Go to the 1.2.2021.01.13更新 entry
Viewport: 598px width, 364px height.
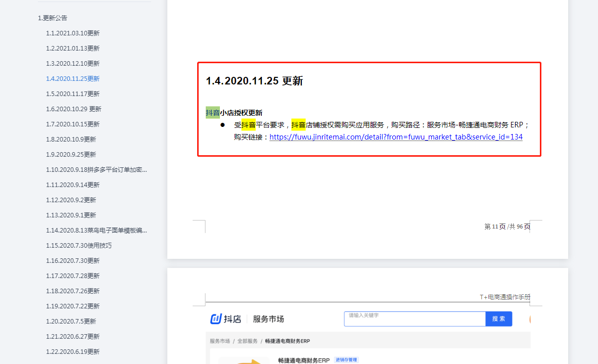pyautogui.click(x=73, y=49)
